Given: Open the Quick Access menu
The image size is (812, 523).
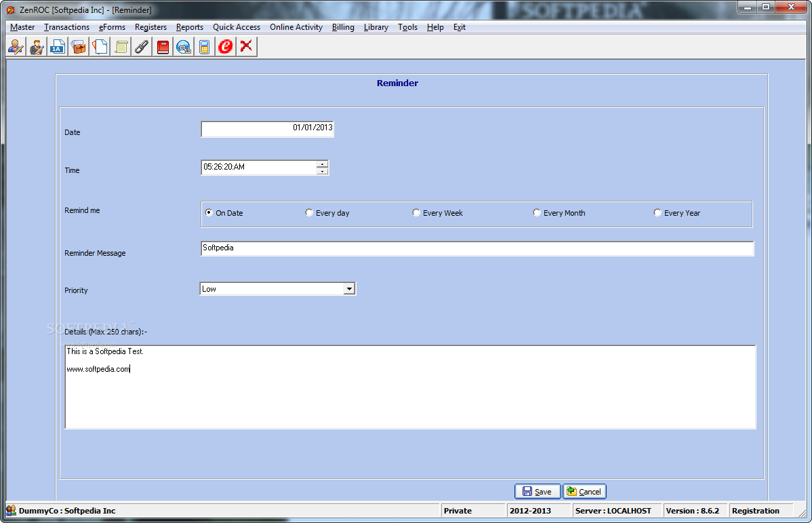Looking at the screenshot, I should pyautogui.click(x=237, y=27).
